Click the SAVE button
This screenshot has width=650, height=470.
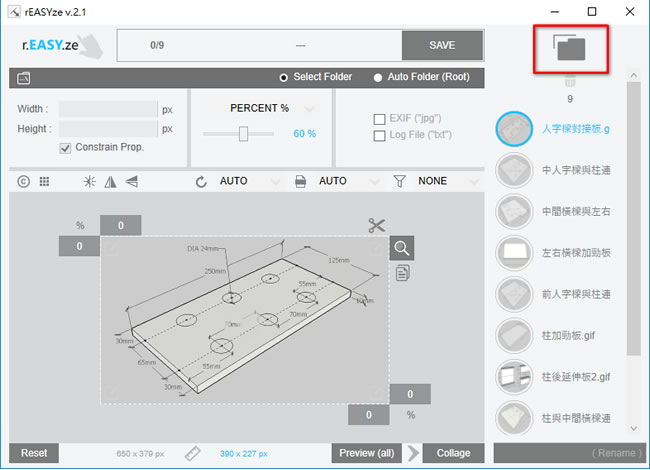(x=442, y=45)
